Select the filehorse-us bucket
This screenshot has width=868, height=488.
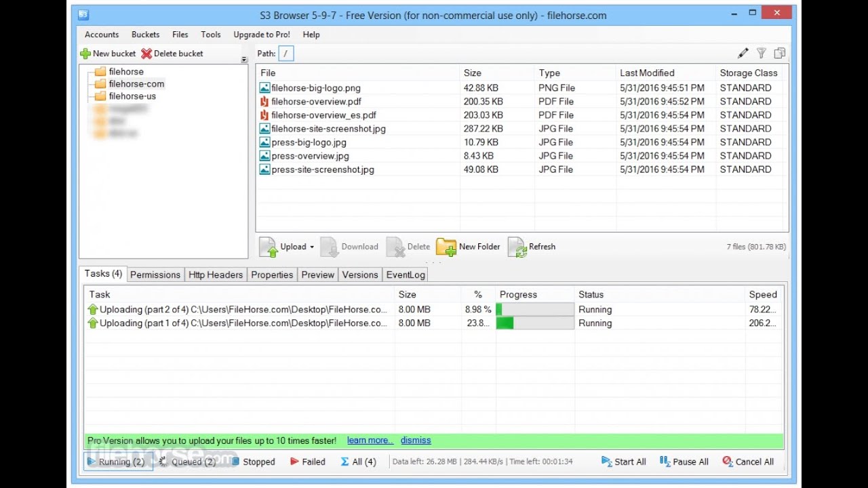click(x=132, y=96)
